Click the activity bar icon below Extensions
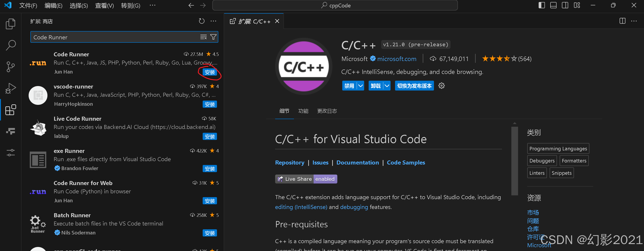Viewport: 644px width, 251px height. 11,131
